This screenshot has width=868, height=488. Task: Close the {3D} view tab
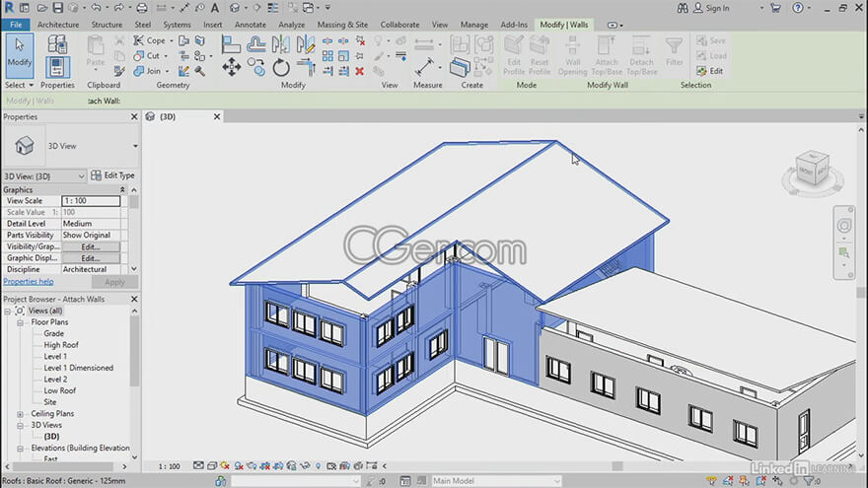click(217, 116)
